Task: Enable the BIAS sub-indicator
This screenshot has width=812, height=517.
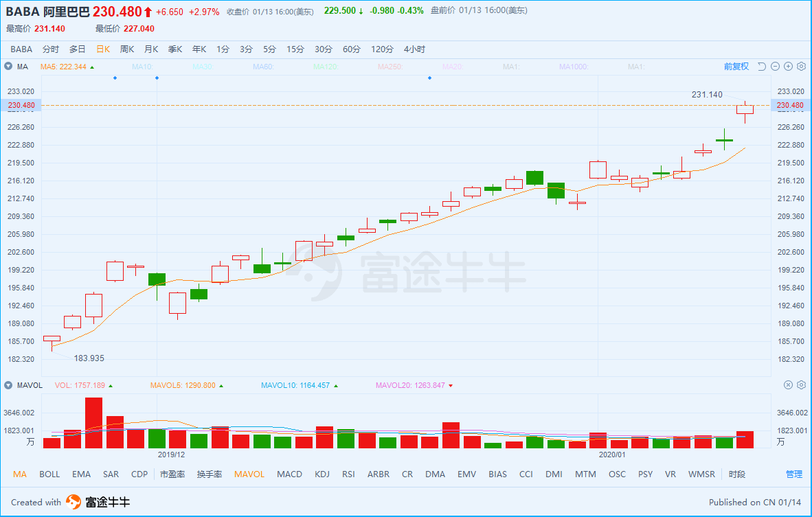Action: click(497, 474)
